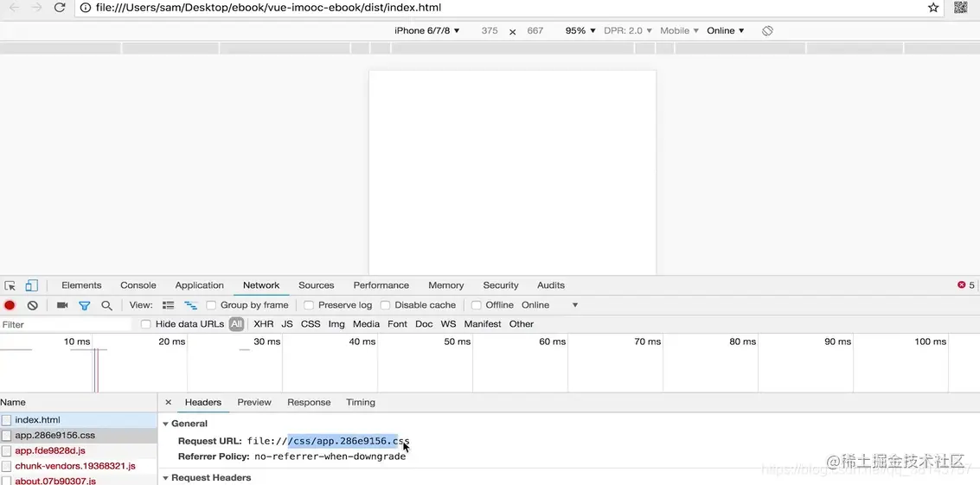The image size is (980, 485).
Task: Clear the network log
Action: coord(33,305)
